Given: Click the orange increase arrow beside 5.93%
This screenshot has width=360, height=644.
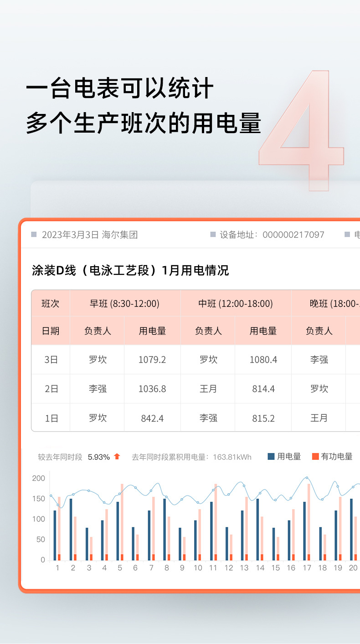Looking at the screenshot, I should point(117,456).
